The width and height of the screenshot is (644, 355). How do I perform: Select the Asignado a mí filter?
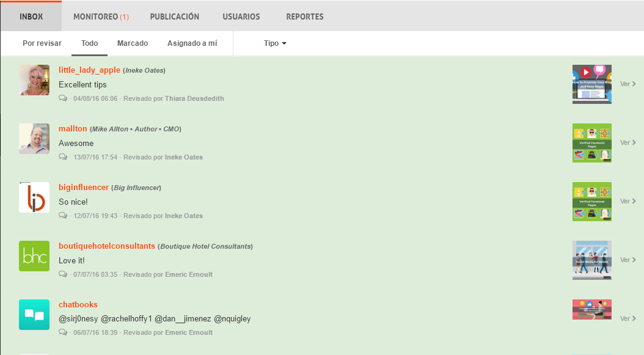(x=192, y=43)
